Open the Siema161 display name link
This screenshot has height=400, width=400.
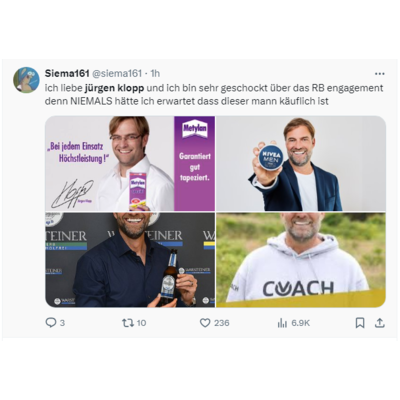coord(67,73)
